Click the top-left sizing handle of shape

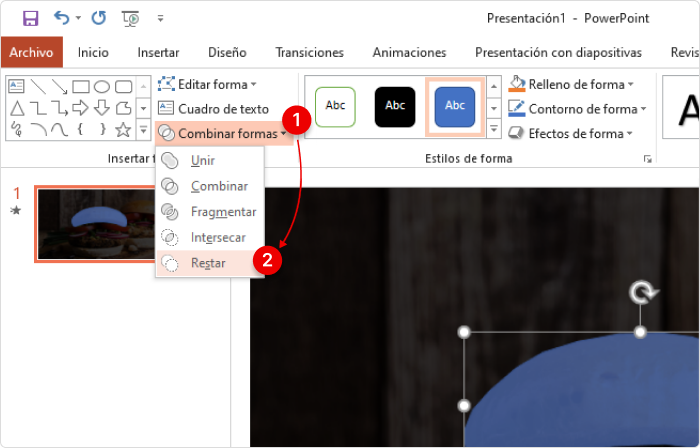click(x=464, y=332)
